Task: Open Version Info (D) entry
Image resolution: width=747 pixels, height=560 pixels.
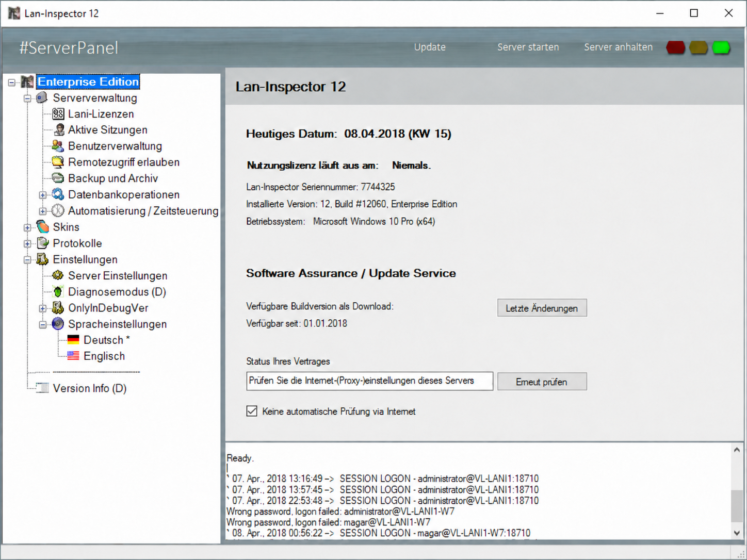Action: [x=90, y=388]
